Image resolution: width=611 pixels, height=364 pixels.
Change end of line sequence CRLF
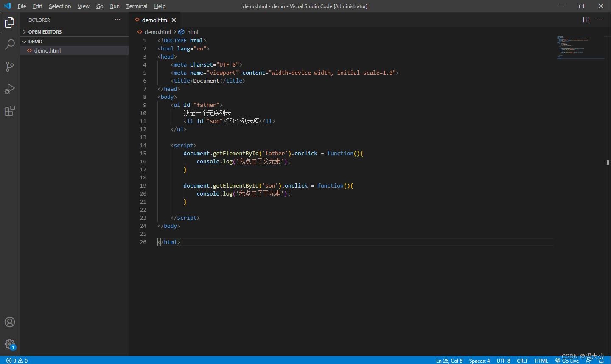[x=522, y=361]
